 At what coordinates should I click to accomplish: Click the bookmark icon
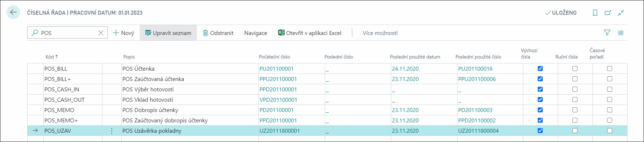[x=595, y=13]
